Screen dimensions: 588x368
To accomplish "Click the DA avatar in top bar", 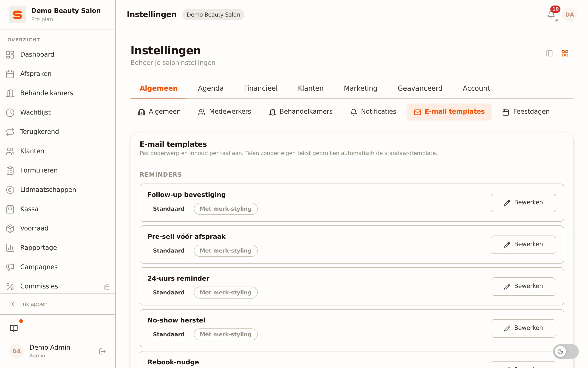I will (x=569, y=14).
